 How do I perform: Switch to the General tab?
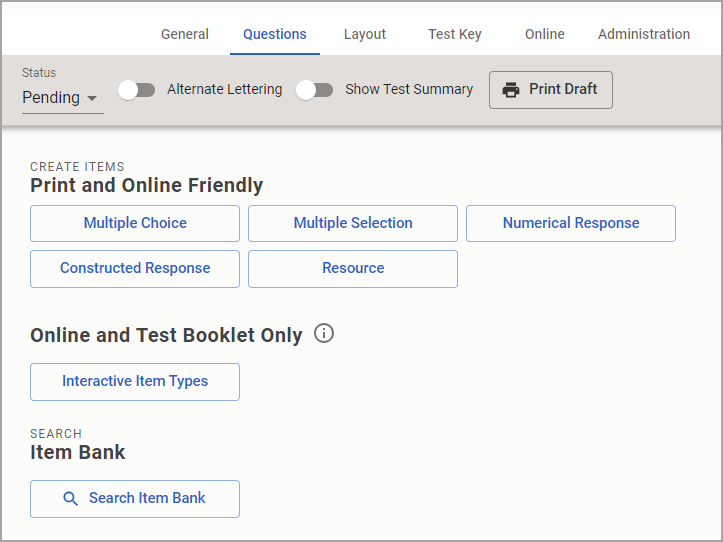(185, 34)
